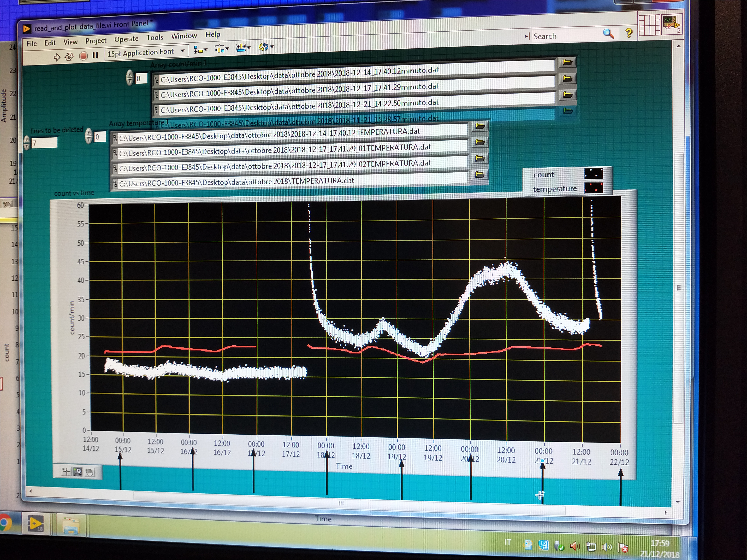The width and height of the screenshot is (747, 560).
Task: Increment Array count/min index stepper
Action: point(130,74)
